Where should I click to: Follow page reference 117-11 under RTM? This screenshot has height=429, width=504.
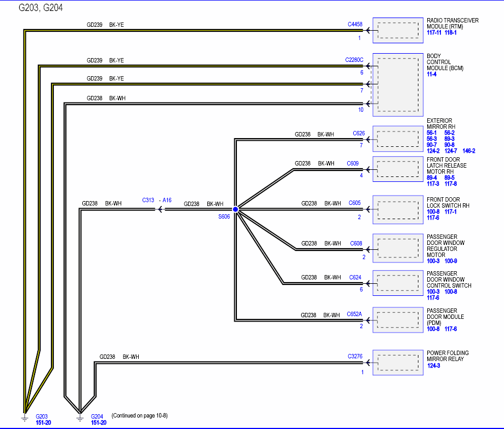pyautogui.click(x=434, y=33)
